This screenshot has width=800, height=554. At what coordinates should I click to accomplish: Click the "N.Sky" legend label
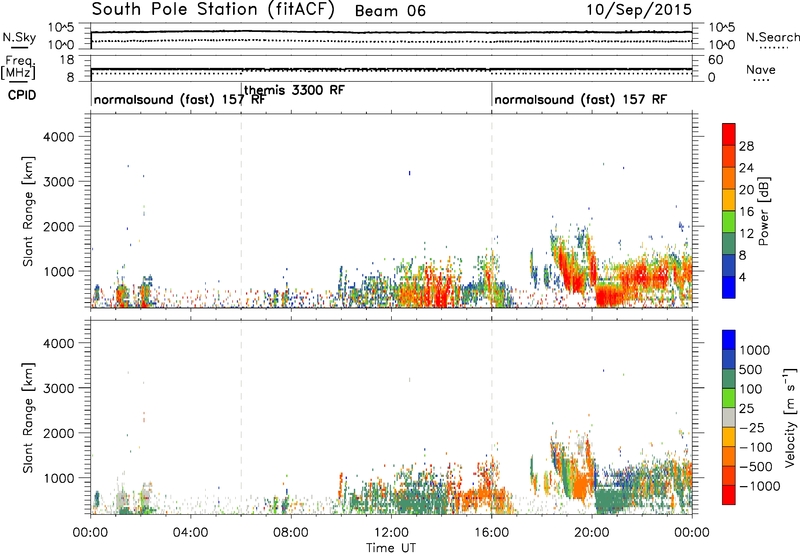click(19, 38)
